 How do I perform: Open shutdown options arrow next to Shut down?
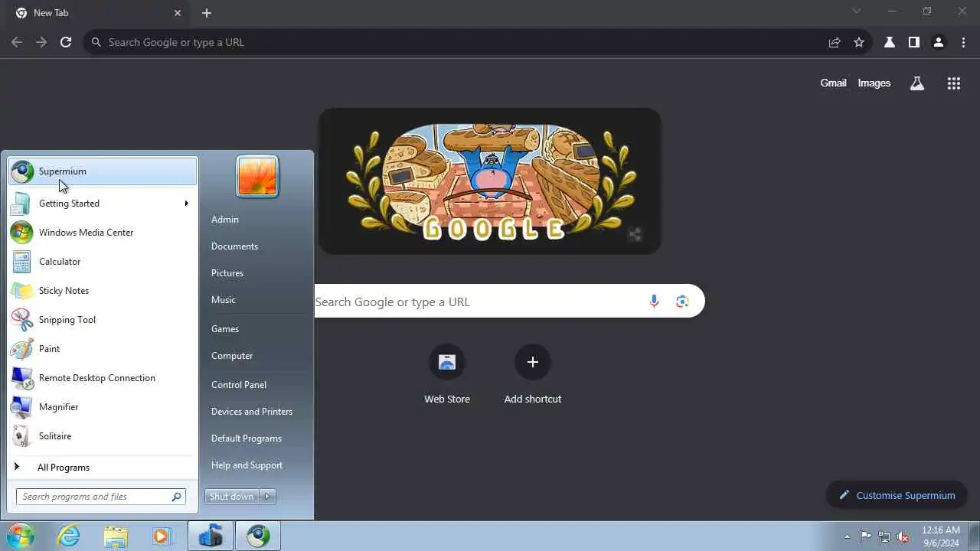[268, 497]
